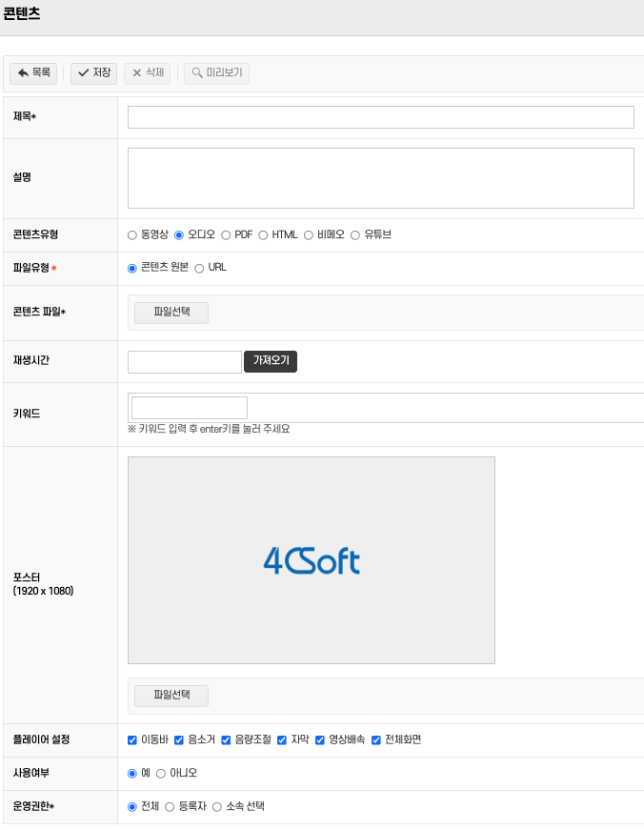Screen dimensions: 644x830
Task: Focus the 설명 description text area
Action: pos(380,178)
